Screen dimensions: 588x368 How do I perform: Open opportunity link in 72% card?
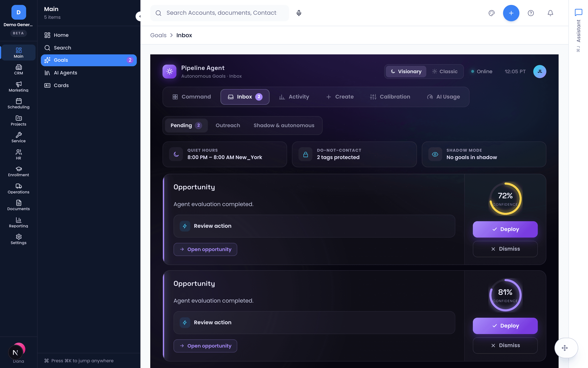(205, 249)
